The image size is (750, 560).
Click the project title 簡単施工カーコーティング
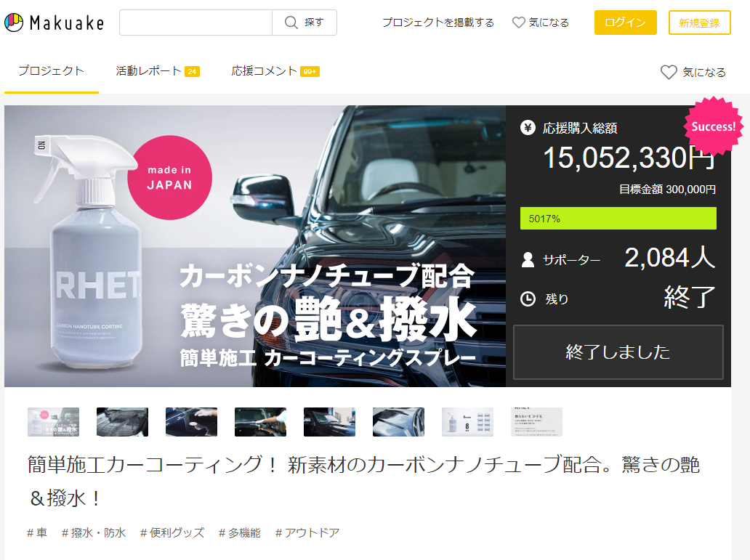tap(363, 481)
